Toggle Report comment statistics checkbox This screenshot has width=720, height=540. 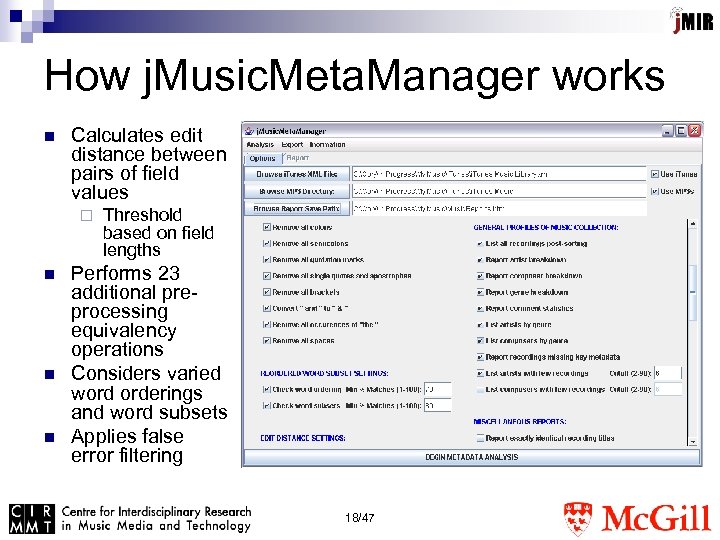[x=480, y=309]
